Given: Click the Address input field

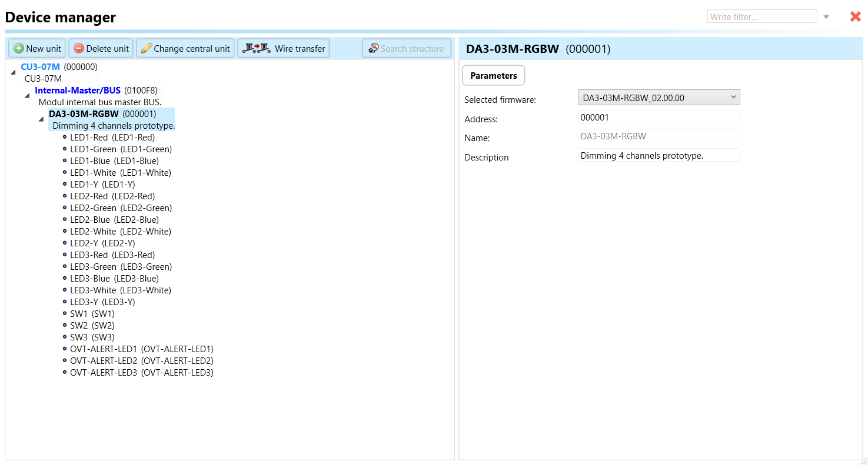Looking at the screenshot, I should pyautogui.click(x=659, y=118).
